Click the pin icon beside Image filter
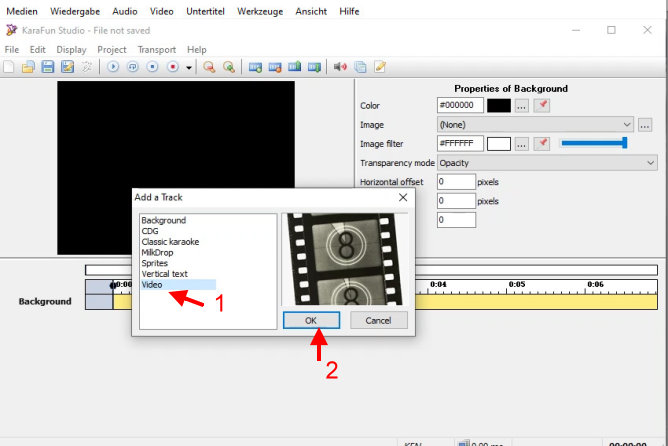668x446 pixels. [542, 143]
